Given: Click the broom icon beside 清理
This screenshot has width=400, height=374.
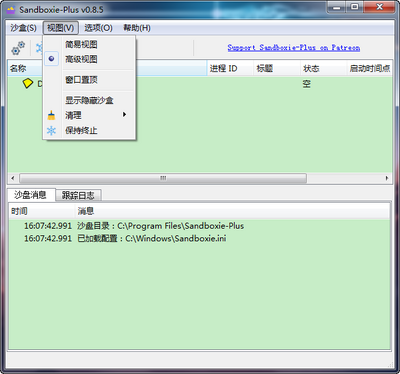Looking at the screenshot, I should click(x=51, y=115).
